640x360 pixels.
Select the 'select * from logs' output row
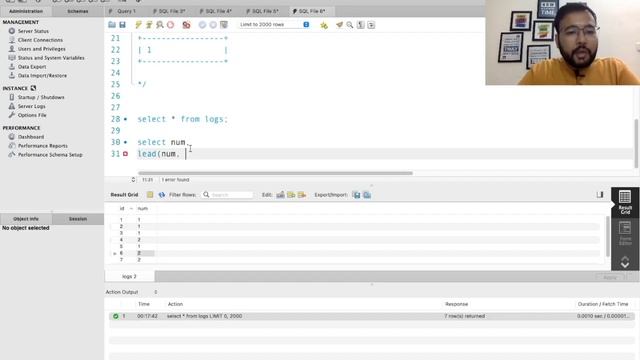(371, 316)
